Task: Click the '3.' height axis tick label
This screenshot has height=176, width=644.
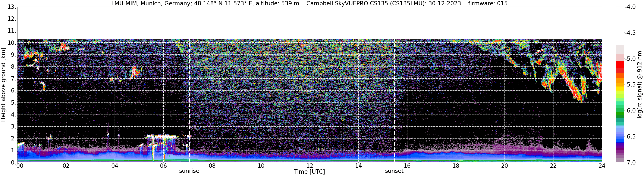Action: click(13, 126)
